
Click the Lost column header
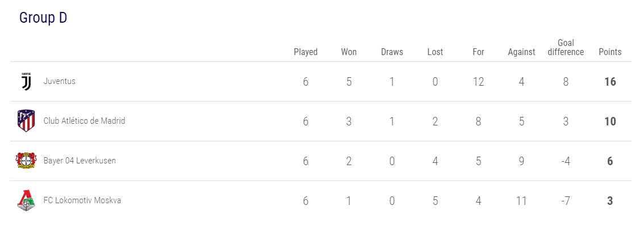tap(435, 52)
